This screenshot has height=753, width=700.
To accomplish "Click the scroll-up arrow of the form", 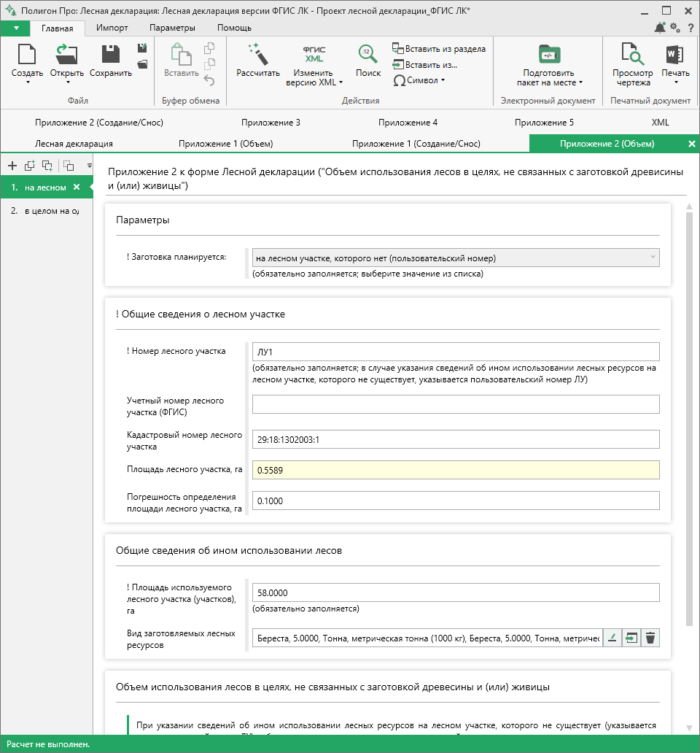I will (690, 206).
